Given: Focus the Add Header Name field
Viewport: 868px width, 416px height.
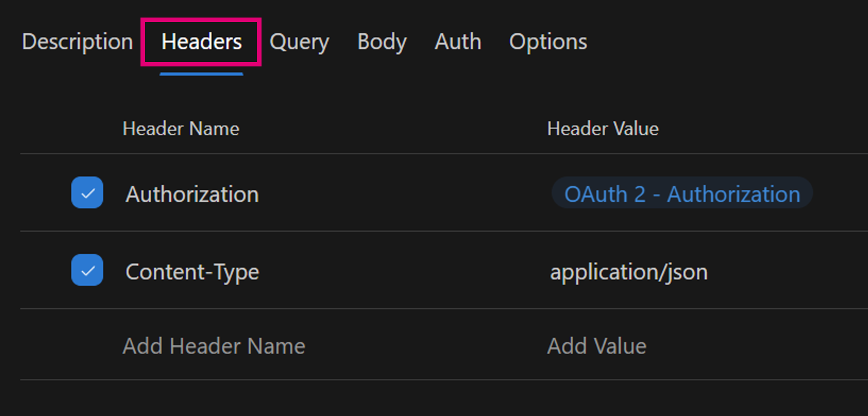Looking at the screenshot, I should point(214,346).
